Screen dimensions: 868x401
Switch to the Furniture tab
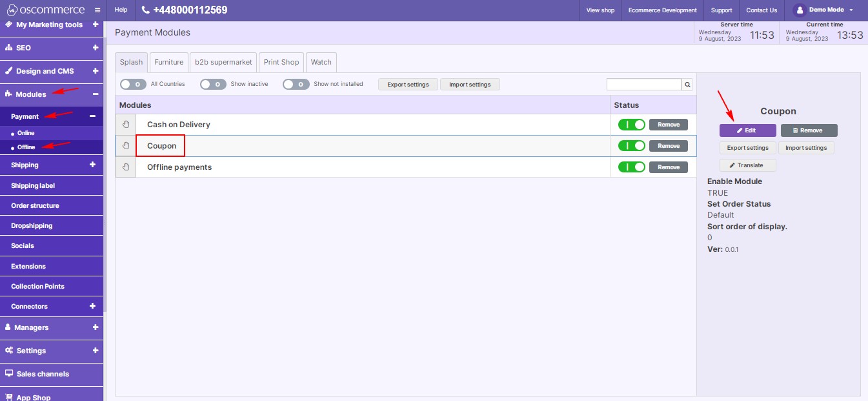tap(168, 62)
